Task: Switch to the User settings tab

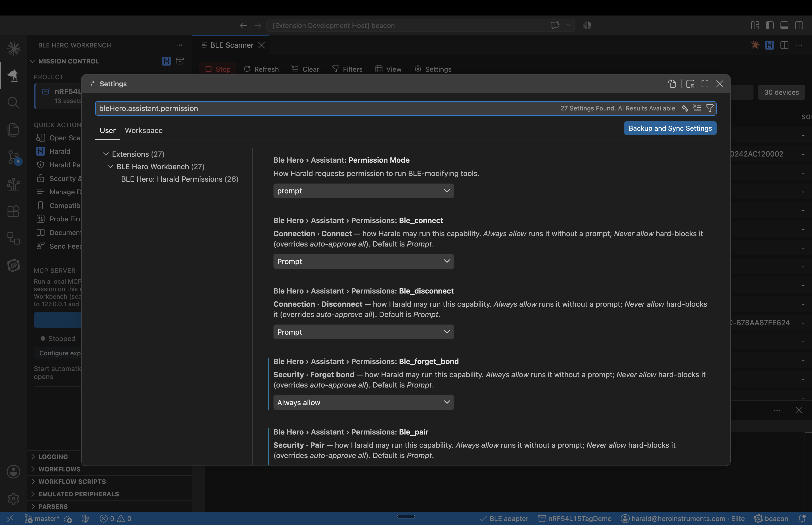Action: coord(108,131)
